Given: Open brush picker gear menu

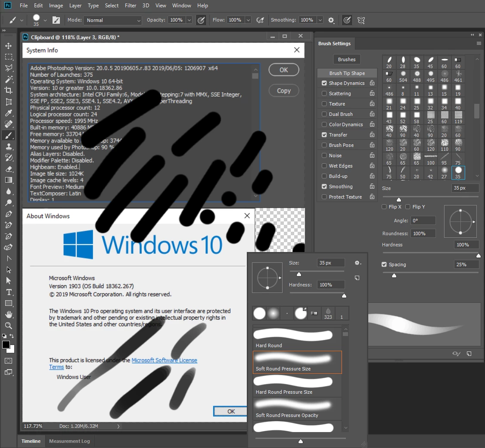Looking at the screenshot, I should (x=358, y=263).
